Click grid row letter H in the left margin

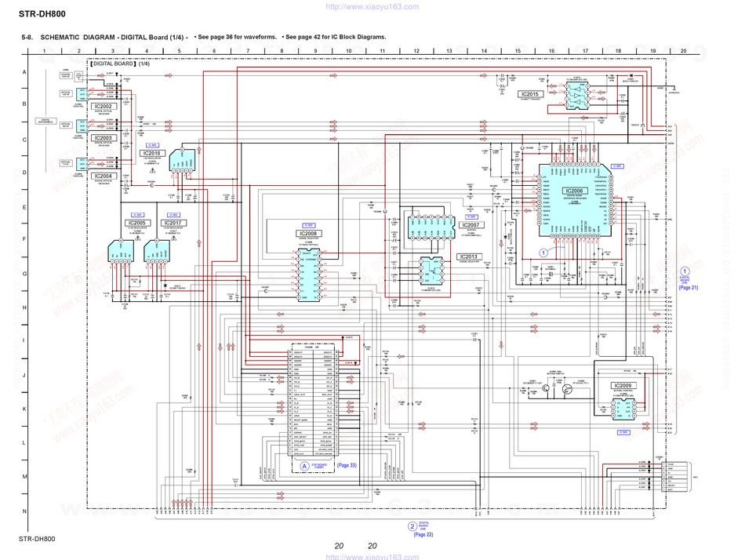point(24,307)
